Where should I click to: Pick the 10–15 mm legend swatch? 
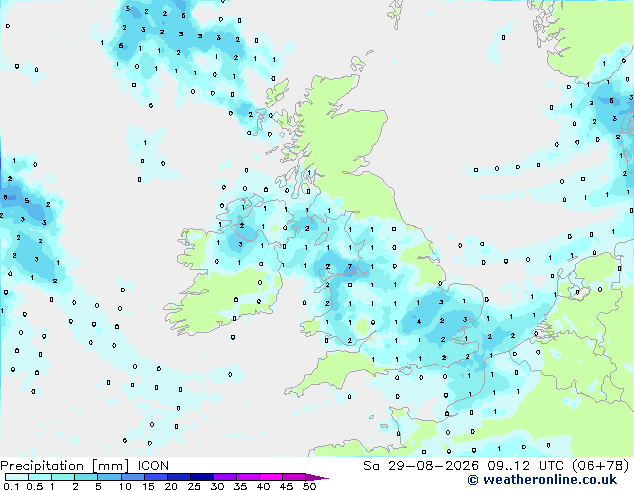point(132,477)
